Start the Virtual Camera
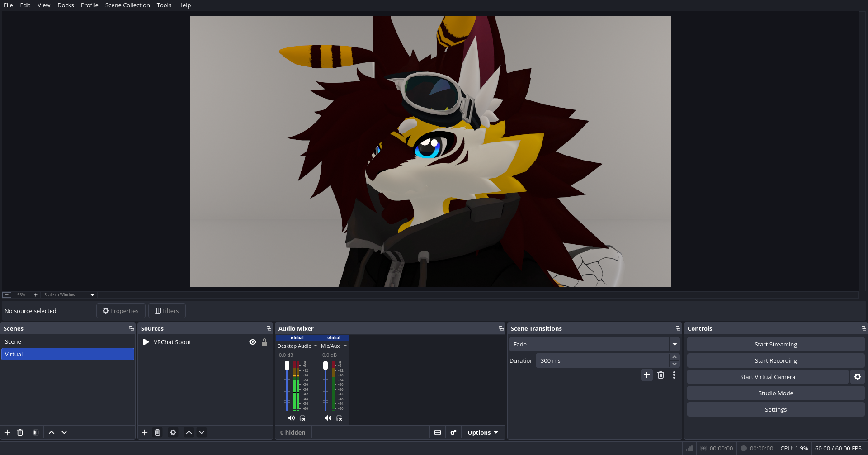 (x=768, y=377)
